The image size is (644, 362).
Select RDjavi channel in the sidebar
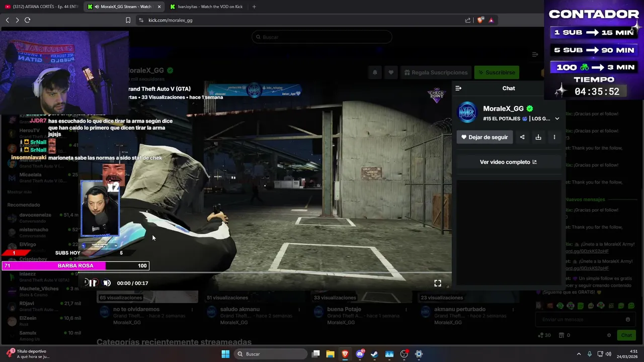pos(43,306)
